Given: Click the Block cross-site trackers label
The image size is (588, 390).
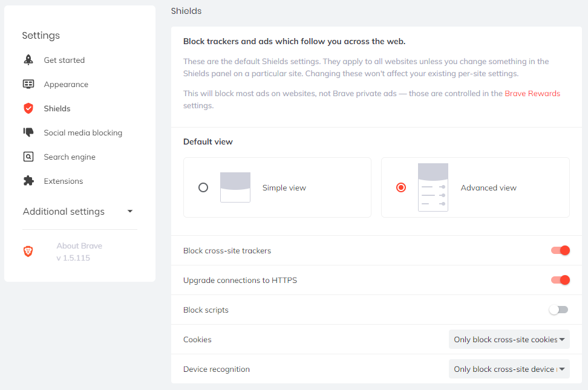Looking at the screenshot, I should click(x=227, y=250).
